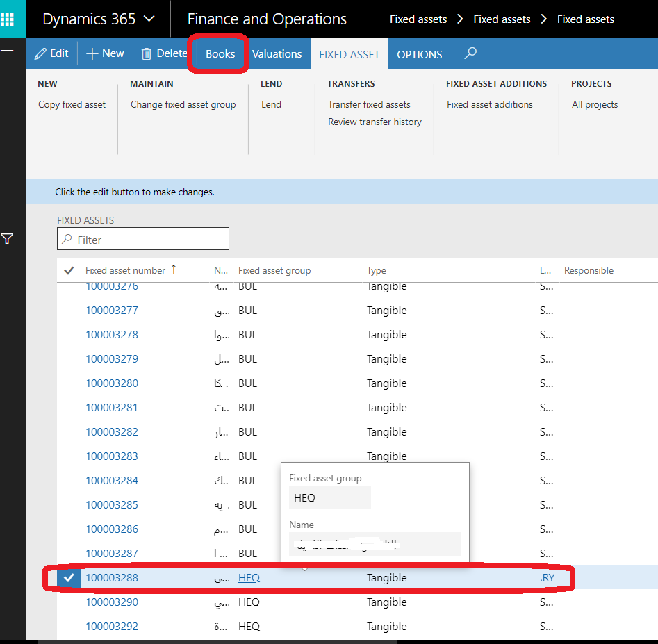Click the Edit pencil button
Screen dimensions: 658x644
(x=51, y=53)
